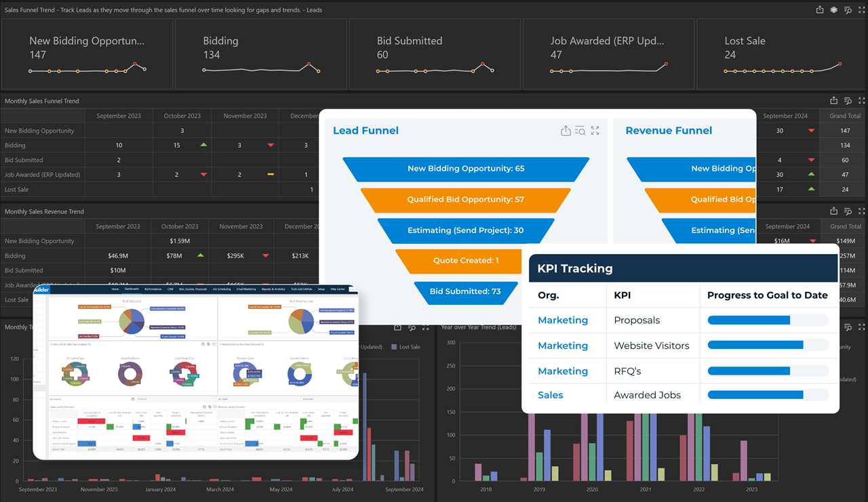This screenshot has width=868, height=502.
Task: Open the layers icon in Sales Funnel Trend header
Action: [x=834, y=9]
